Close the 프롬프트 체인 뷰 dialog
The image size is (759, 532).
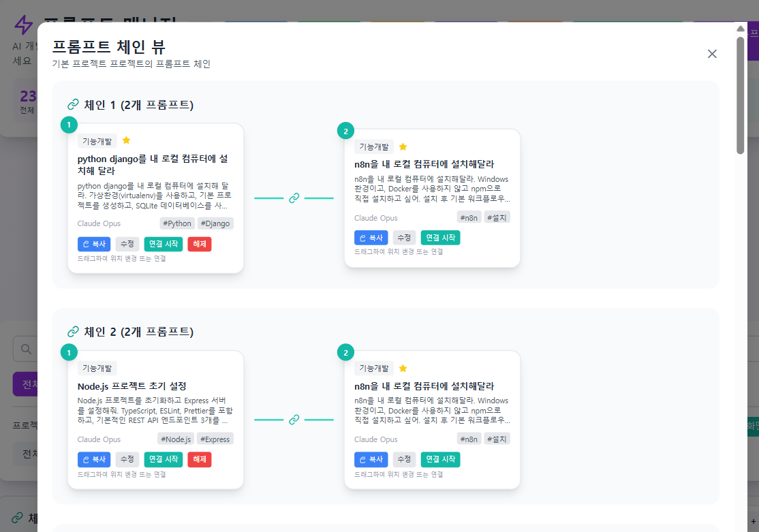coord(712,54)
